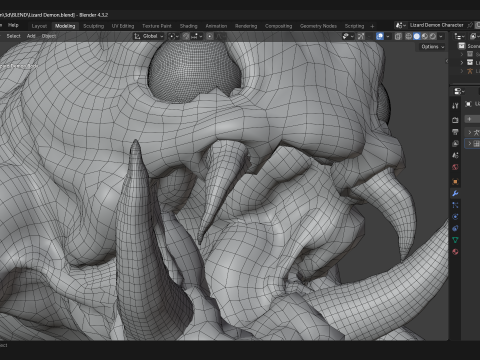480x360 pixels.
Task: Toggle proportional editing button
Action: [210, 36]
